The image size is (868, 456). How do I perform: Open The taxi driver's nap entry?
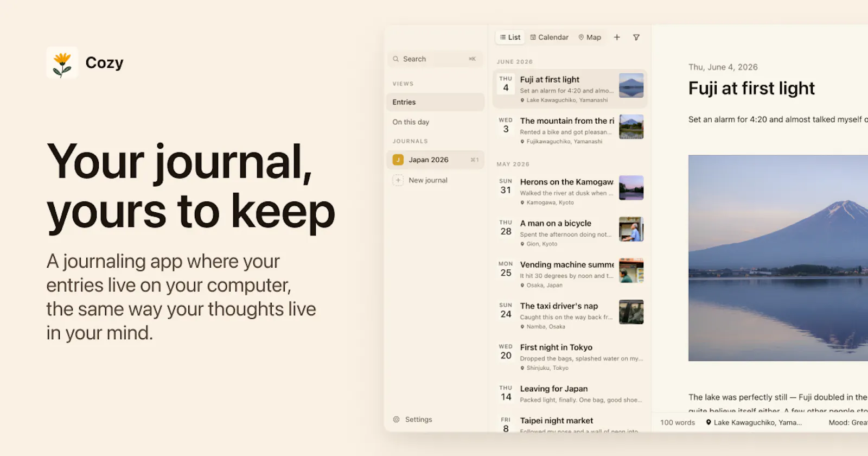(x=570, y=315)
